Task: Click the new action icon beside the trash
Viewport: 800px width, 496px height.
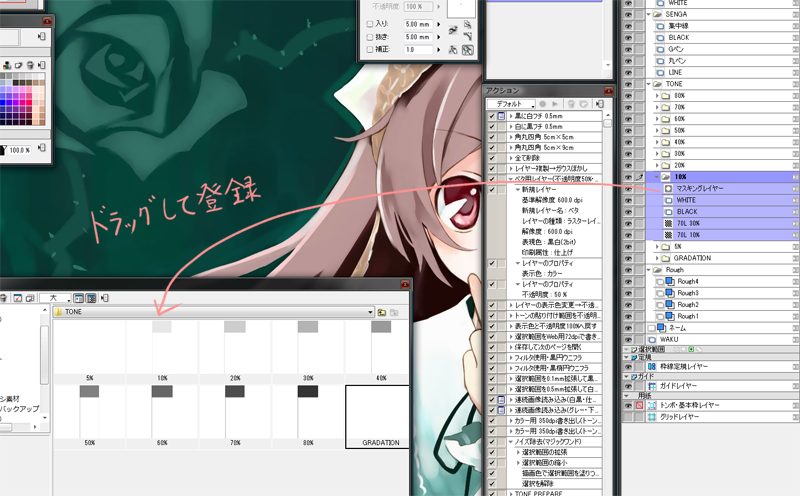Action: coord(583,104)
